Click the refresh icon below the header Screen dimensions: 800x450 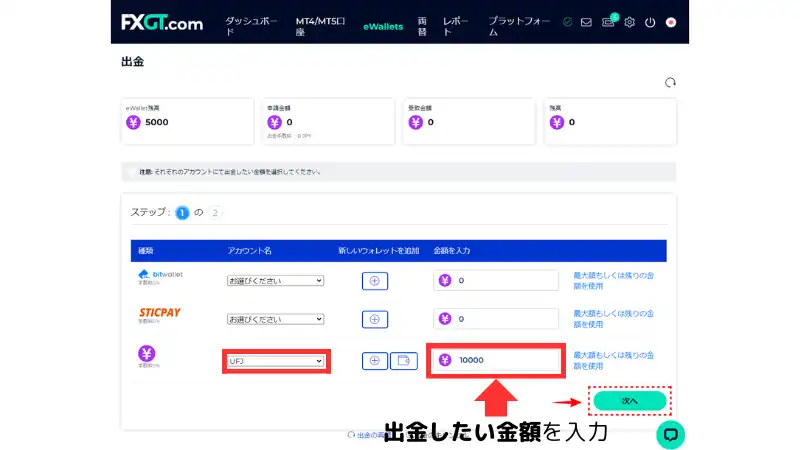click(670, 83)
